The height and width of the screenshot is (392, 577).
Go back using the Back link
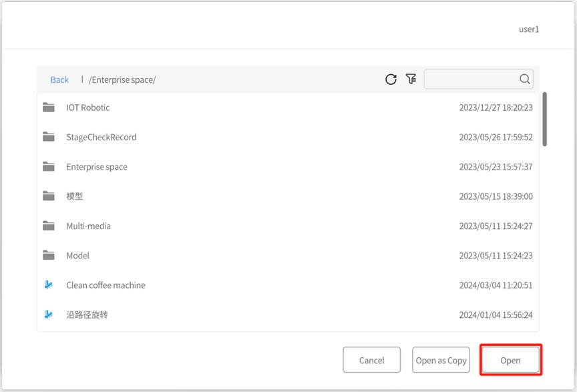tap(59, 80)
